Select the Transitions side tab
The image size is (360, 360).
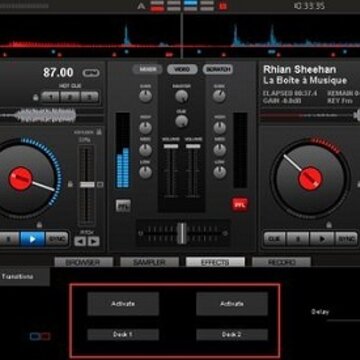pos(24,277)
